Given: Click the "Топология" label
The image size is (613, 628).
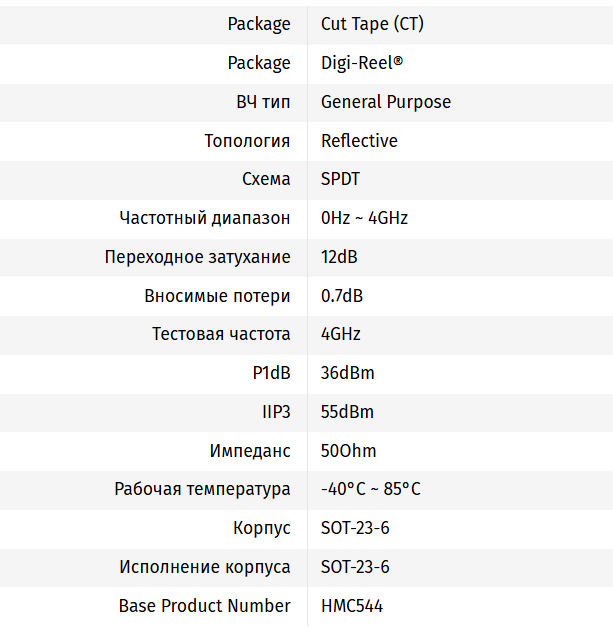Looking at the screenshot, I should 247,141.
